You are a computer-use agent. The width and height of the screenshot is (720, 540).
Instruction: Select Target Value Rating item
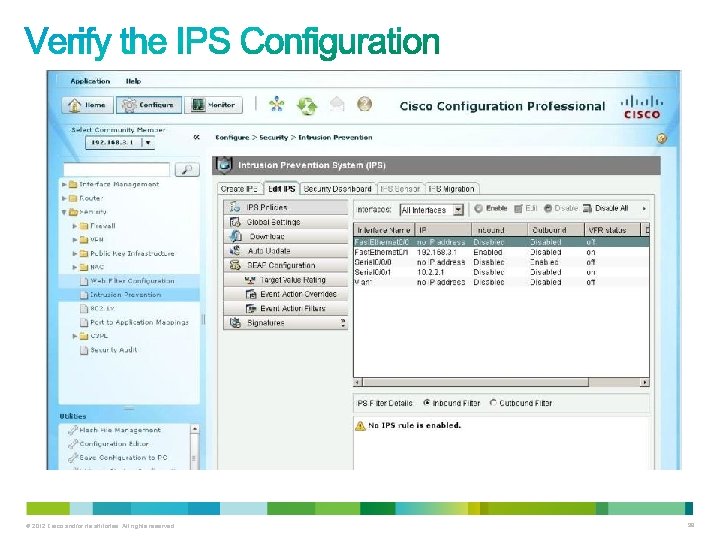286,280
